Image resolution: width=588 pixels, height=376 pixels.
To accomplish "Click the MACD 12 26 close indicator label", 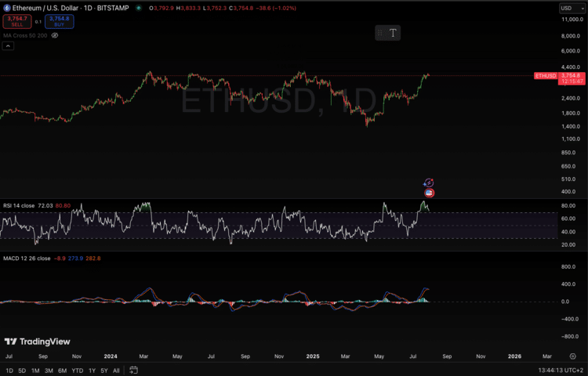I will tap(27, 258).
